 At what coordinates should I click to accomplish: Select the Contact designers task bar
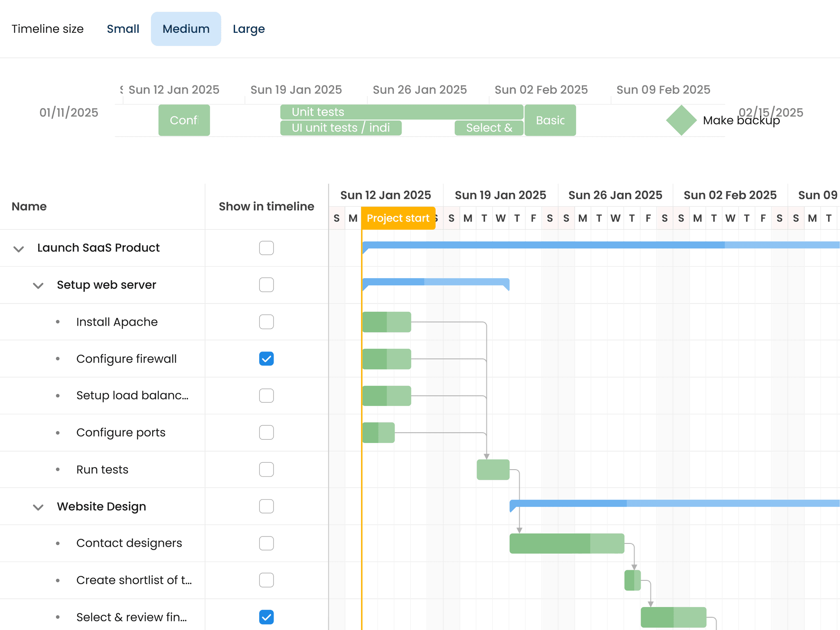pos(566,543)
